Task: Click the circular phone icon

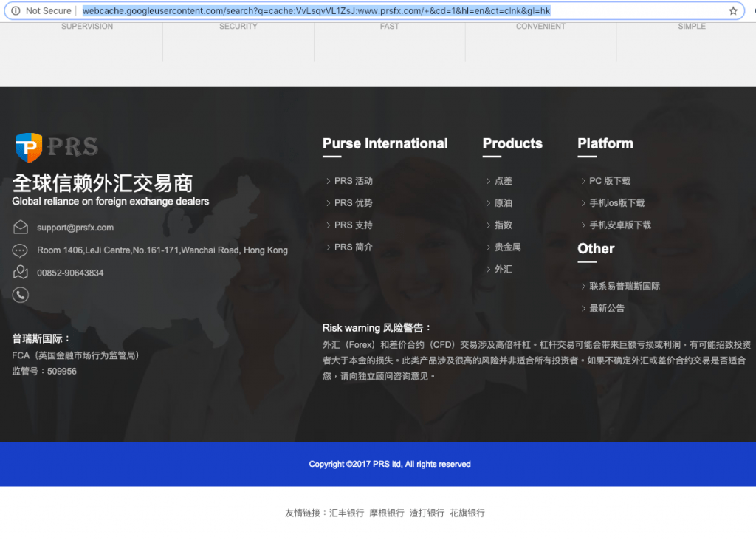Action: [x=21, y=295]
